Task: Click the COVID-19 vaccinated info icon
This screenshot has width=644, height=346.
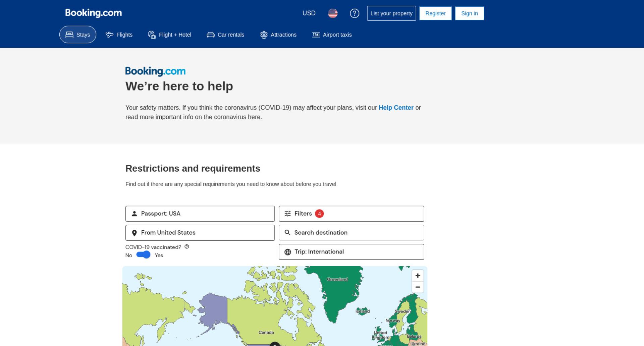Action: [187, 246]
